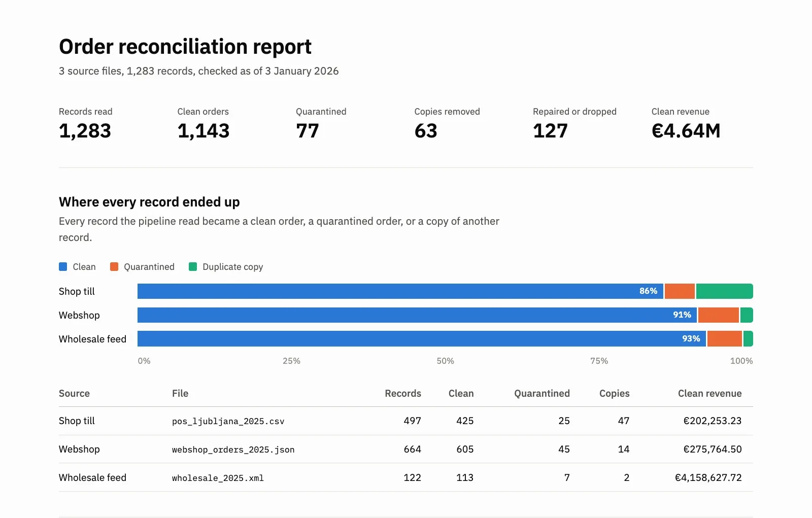Select the file name pos_ljubljana_2025.csv

(x=228, y=422)
